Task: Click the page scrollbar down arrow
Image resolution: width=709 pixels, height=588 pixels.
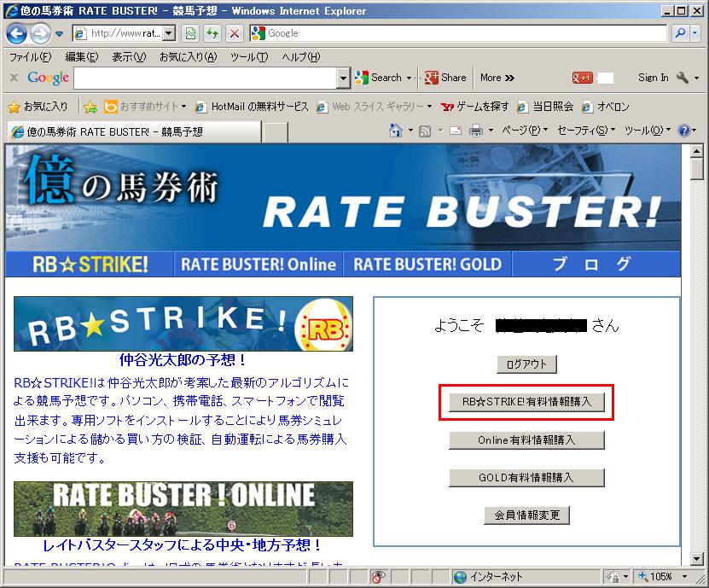Action: pos(697,559)
